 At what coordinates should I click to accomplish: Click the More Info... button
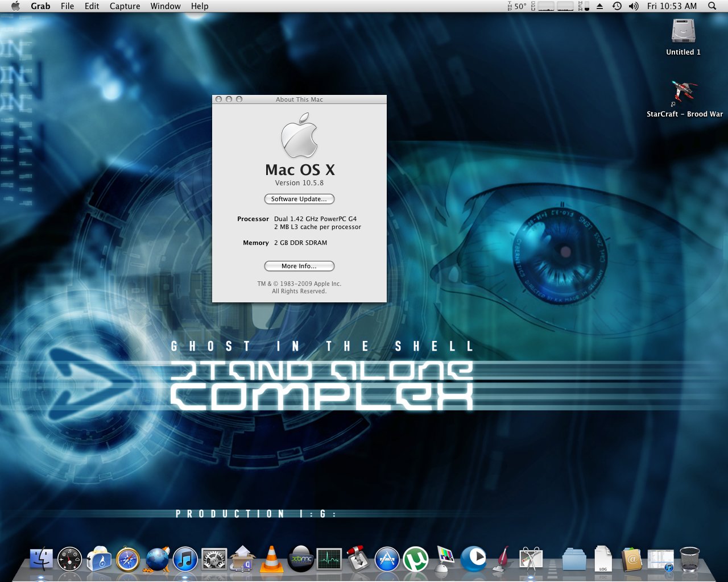tap(299, 266)
